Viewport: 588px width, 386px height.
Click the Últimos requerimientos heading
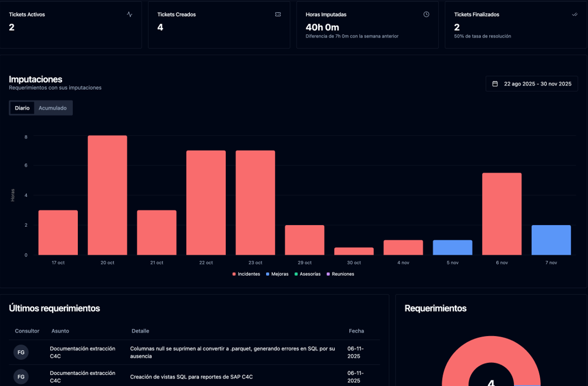[x=54, y=308]
